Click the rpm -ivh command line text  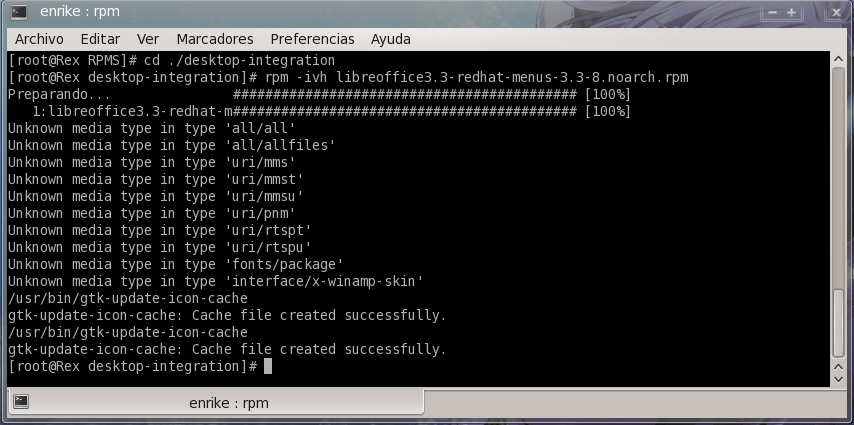(x=477, y=77)
